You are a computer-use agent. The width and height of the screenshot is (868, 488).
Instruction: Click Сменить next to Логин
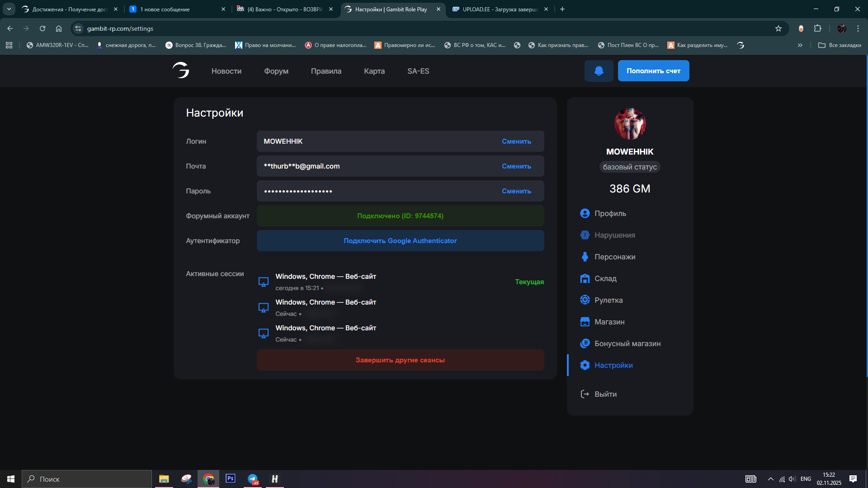coord(516,141)
